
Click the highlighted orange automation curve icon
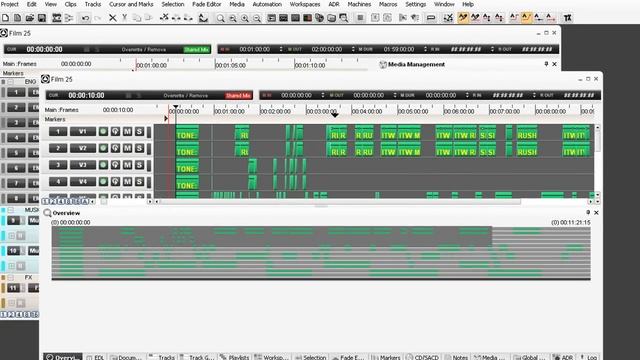[463, 18]
